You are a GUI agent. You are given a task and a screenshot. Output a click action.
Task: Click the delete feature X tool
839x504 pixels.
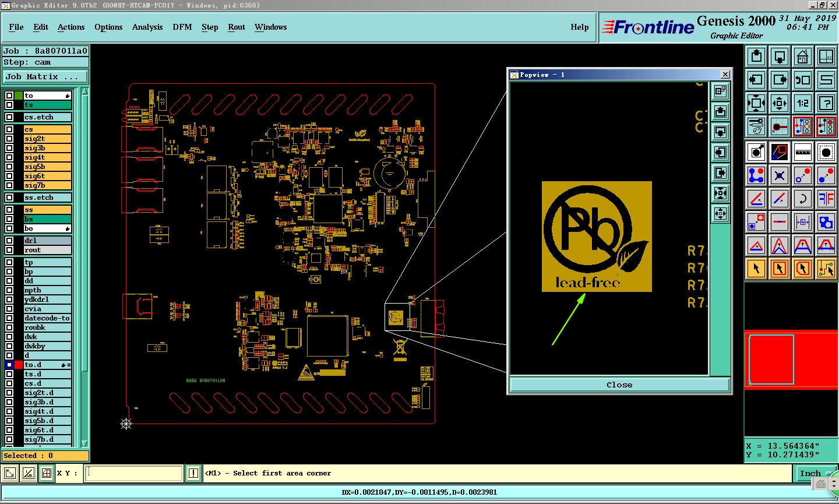point(780,175)
